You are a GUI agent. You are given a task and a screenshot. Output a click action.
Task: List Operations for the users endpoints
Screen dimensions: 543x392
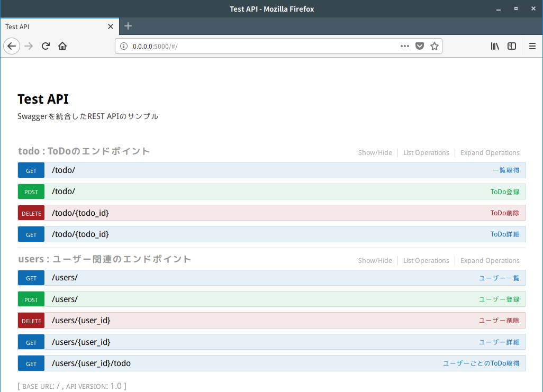point(426,261)
